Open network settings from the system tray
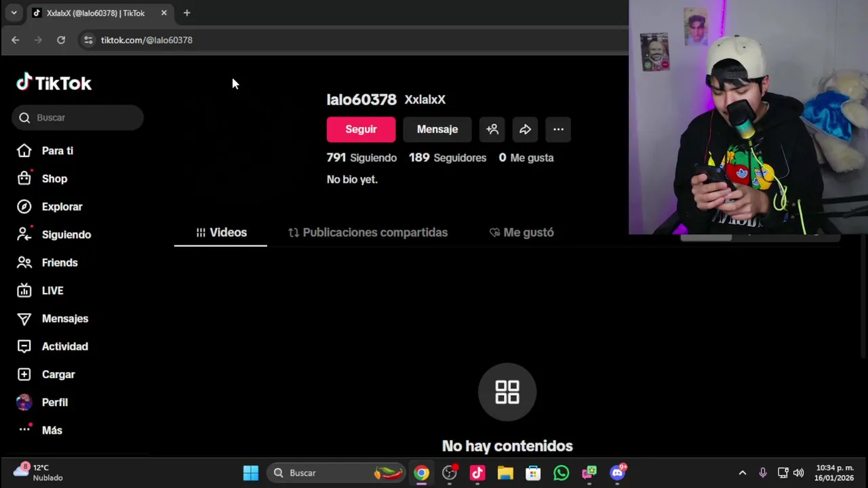Image resolution: width=868 pixels, height=488 pixels. [783, 473]
